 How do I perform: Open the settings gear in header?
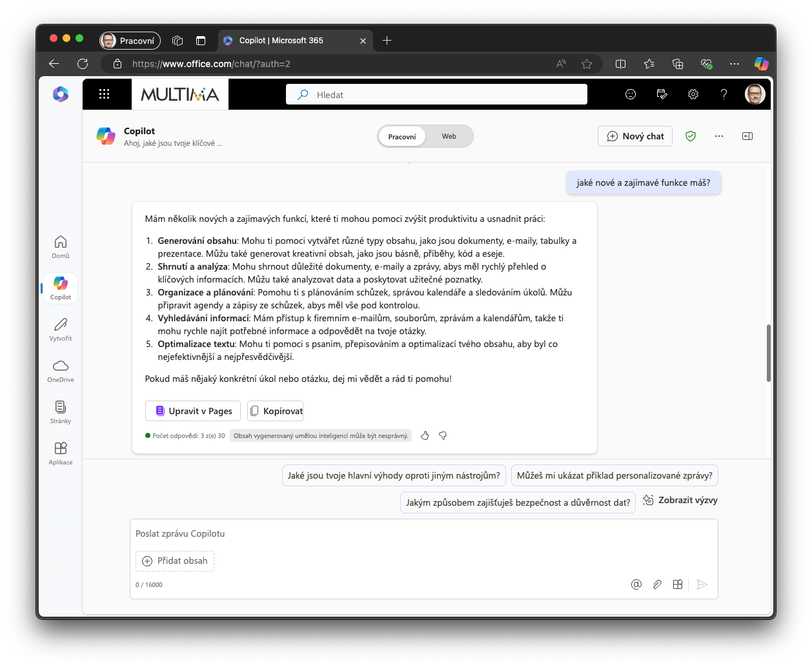693,94
